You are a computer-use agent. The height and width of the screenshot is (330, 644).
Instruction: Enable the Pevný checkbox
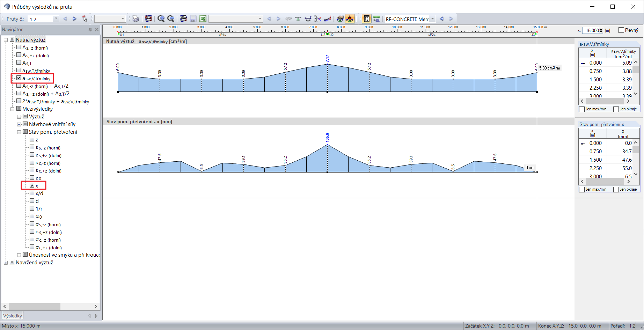coord(621,30)
